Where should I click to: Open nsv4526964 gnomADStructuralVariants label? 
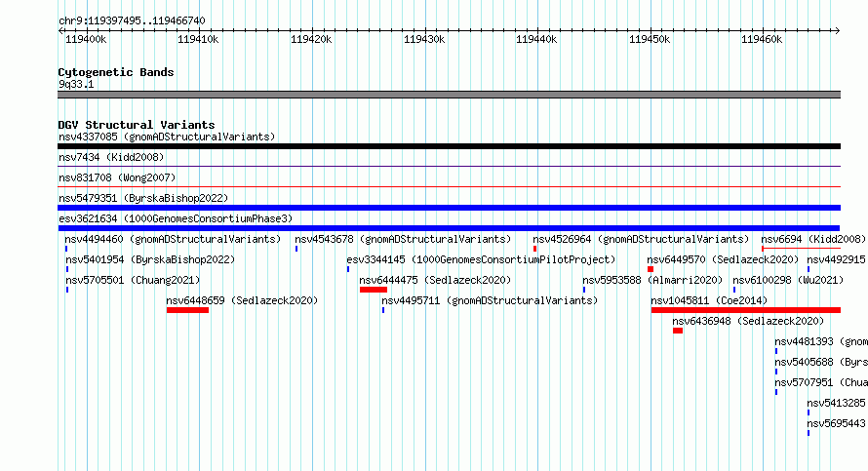(x=641, y=239)
